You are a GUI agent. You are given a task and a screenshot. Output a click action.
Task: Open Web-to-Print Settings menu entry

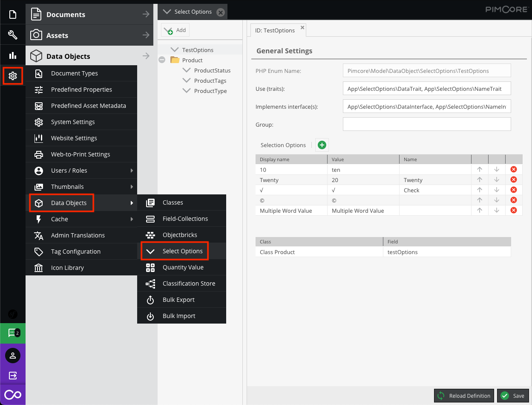point(81,154)
